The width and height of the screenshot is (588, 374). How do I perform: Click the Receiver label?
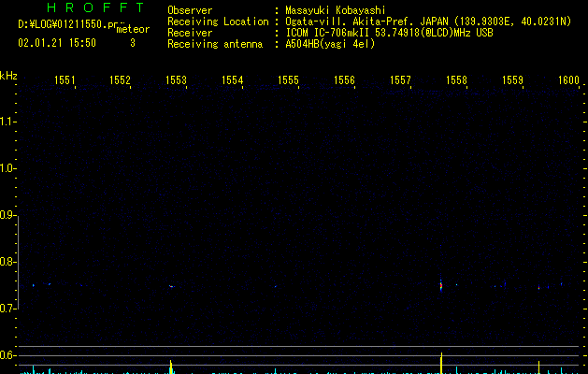point(190,33)
